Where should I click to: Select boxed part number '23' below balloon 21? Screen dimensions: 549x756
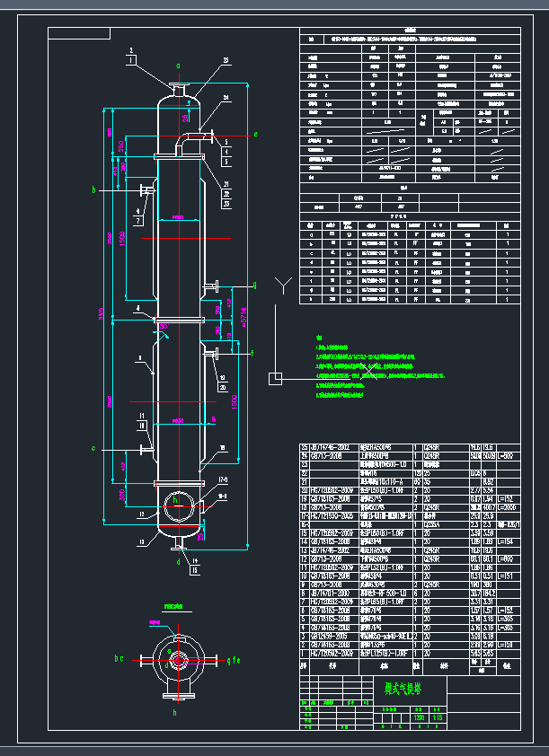(x=226, y=204)
